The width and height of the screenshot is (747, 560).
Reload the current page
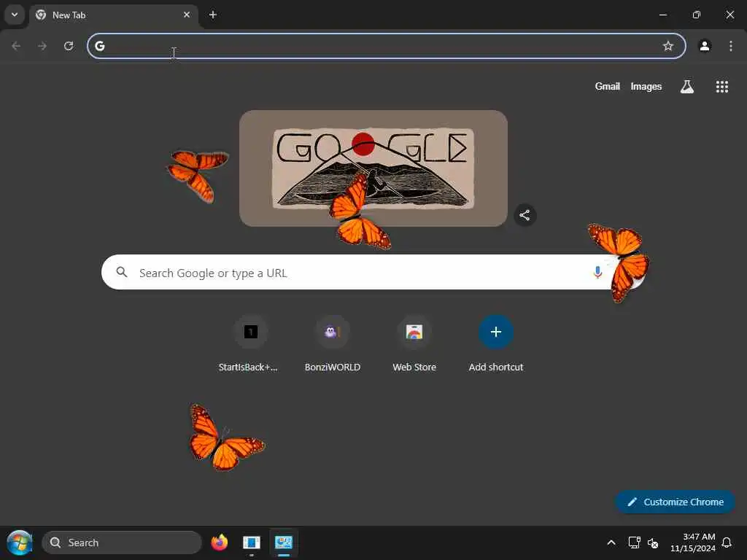point(69,46)
